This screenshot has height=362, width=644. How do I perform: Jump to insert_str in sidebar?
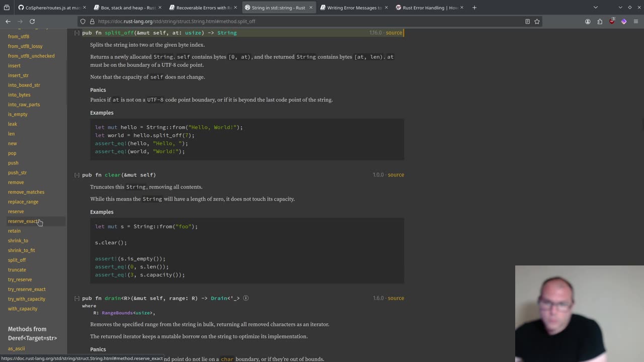point(18,75)
